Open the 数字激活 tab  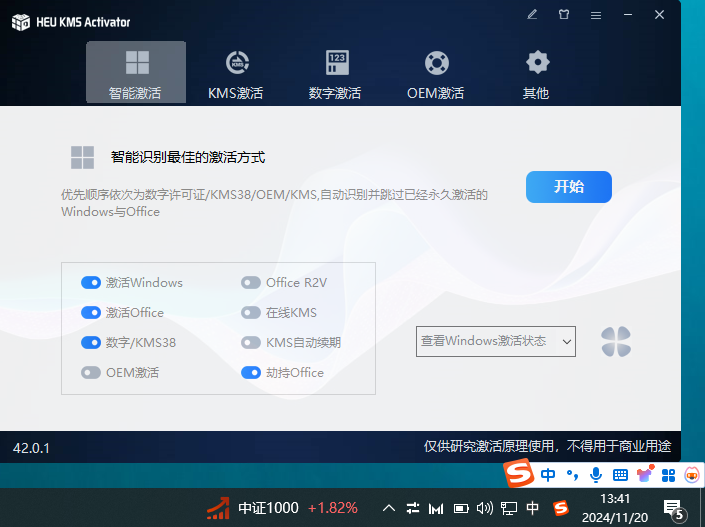(x=335, y=75)
